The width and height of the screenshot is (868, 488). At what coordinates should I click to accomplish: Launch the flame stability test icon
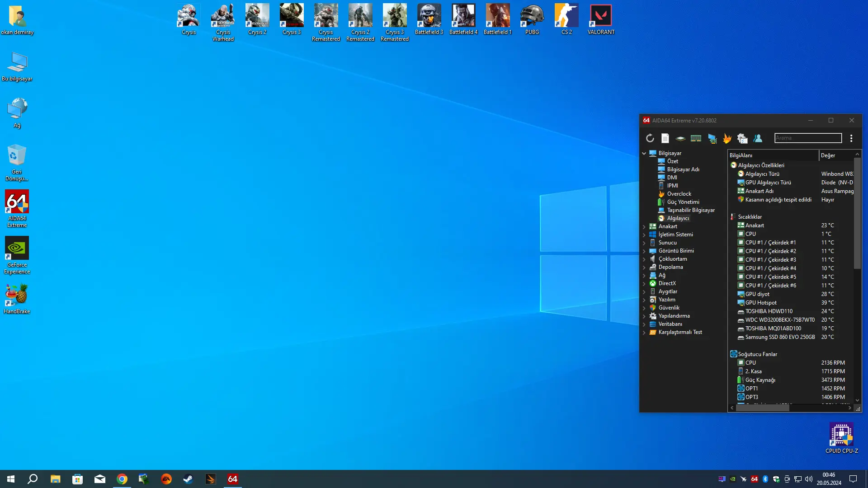[727, 138]
